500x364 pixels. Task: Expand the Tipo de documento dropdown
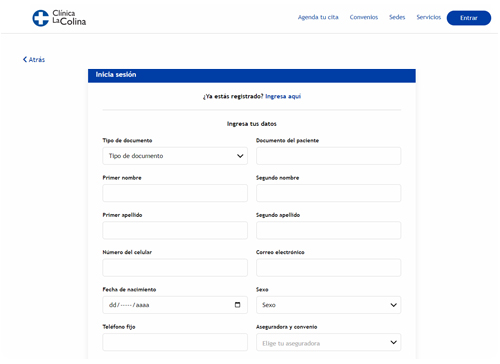tap(175, 156)
